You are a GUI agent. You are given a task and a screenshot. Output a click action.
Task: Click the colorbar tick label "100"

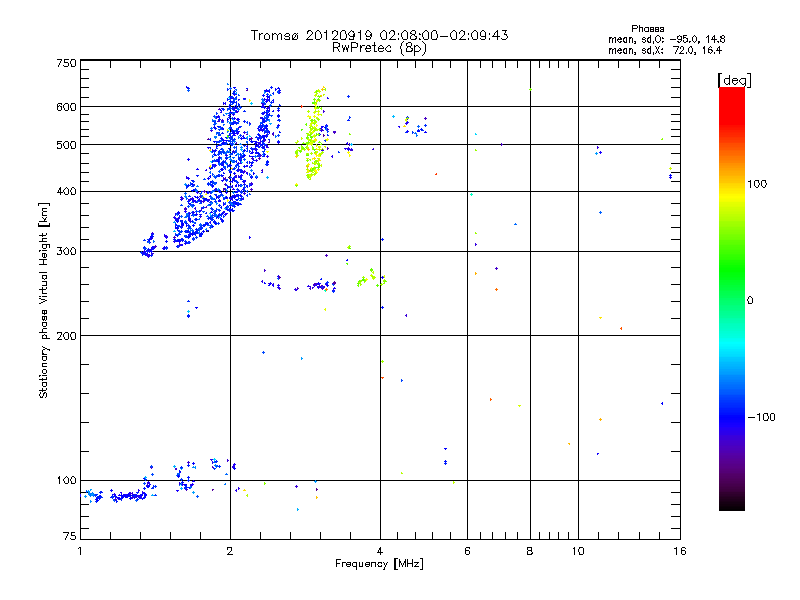(757, 184)
